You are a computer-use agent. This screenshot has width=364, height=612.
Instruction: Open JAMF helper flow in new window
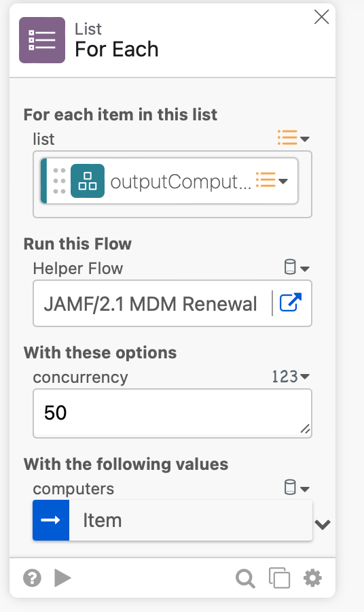coord(291,303)
